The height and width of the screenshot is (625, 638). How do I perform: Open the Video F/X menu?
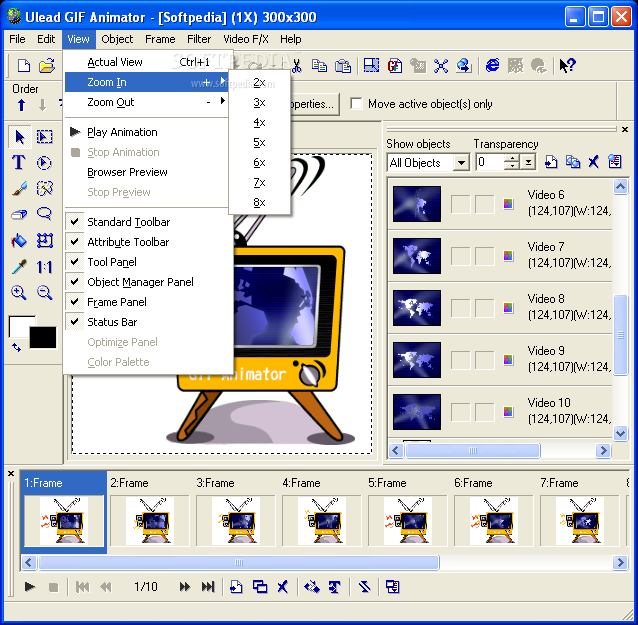pyautogui.click(x=246, y=39)
